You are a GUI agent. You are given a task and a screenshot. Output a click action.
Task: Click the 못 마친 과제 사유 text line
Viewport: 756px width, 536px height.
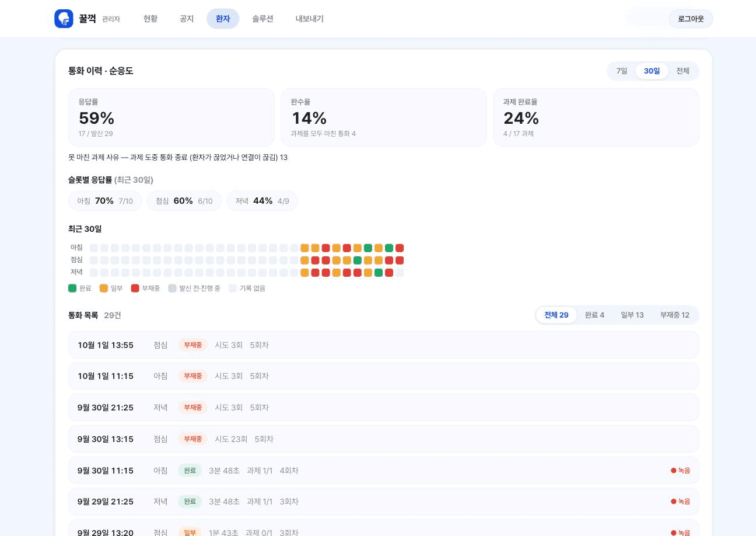tap(178, 158)
